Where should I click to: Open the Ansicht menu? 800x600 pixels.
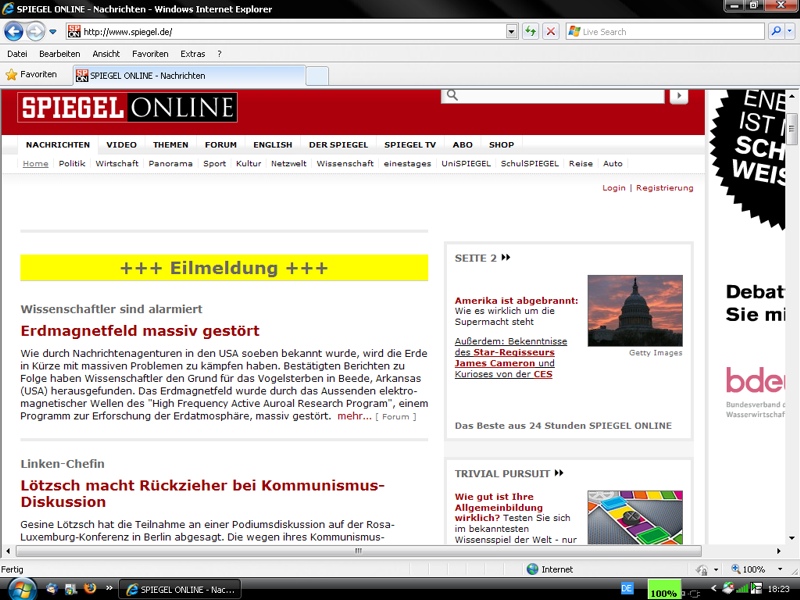click(106, 54)
